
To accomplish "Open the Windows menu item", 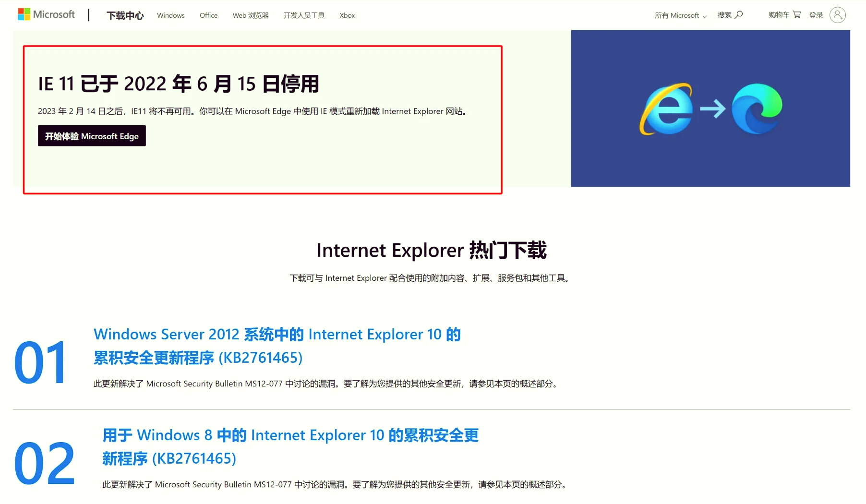I will (x=170, y=15).
